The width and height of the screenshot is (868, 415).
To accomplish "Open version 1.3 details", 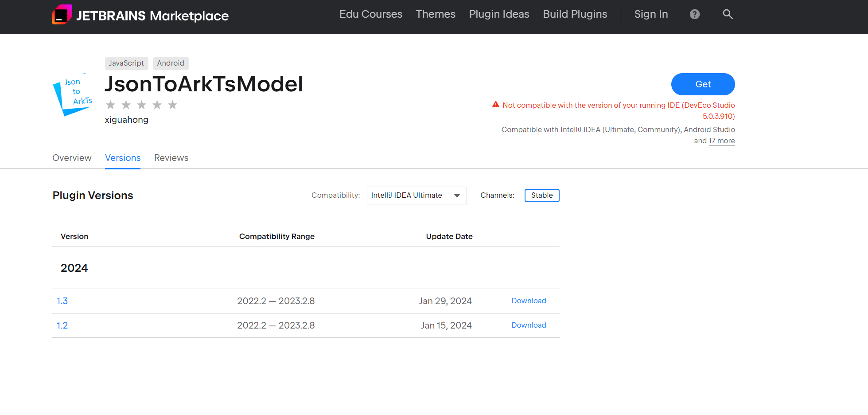I will click(62, 301).
